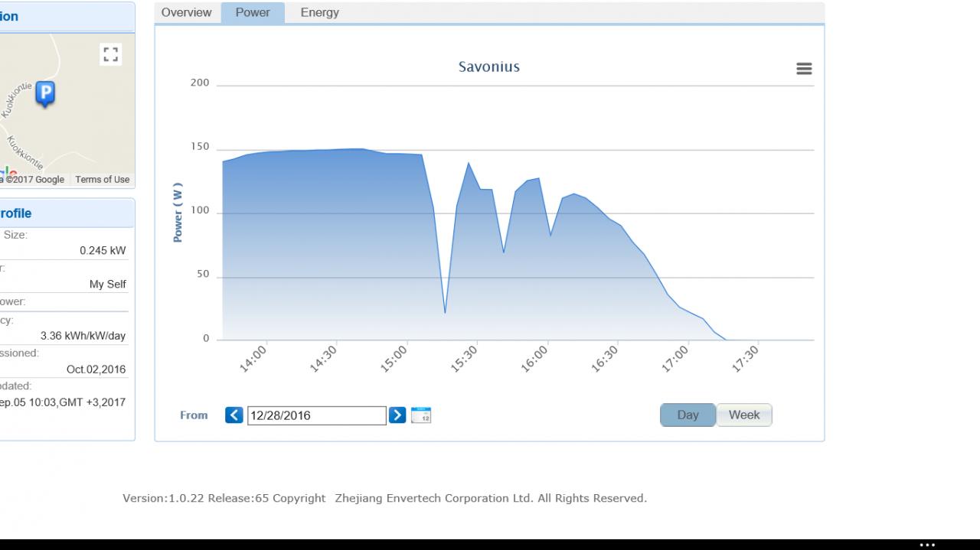The width and height of the screenshot is (980, 550).
Task: Switch the chart to Week view
Action: pyautogui.click(x=744, y=415)
